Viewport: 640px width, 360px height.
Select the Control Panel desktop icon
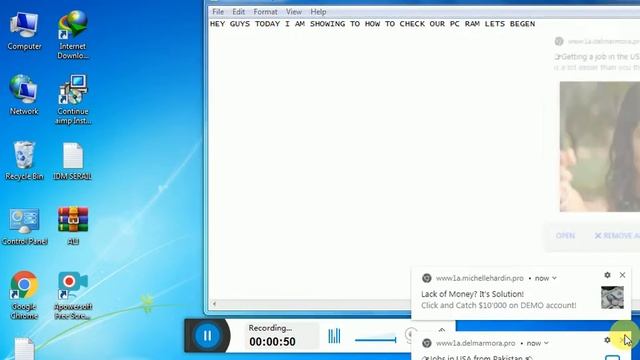pos(24,226)
